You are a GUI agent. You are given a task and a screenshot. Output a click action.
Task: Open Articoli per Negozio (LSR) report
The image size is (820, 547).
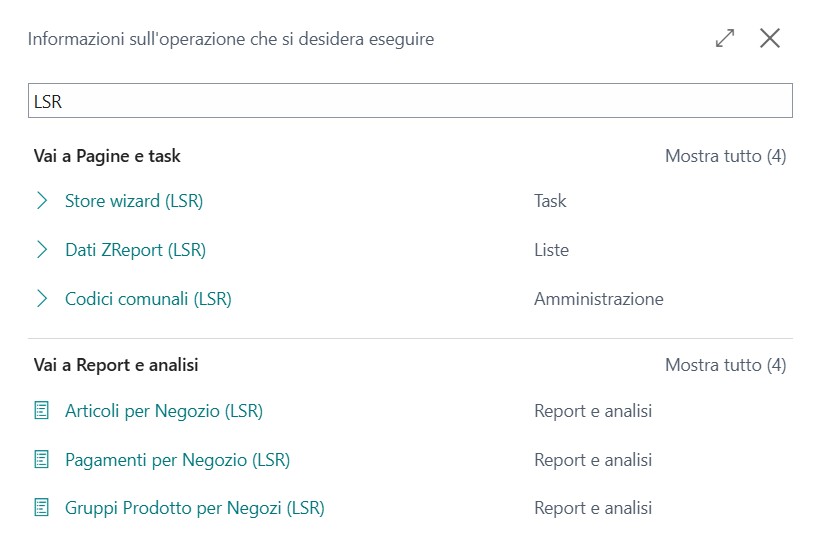(x=164, y=410)
